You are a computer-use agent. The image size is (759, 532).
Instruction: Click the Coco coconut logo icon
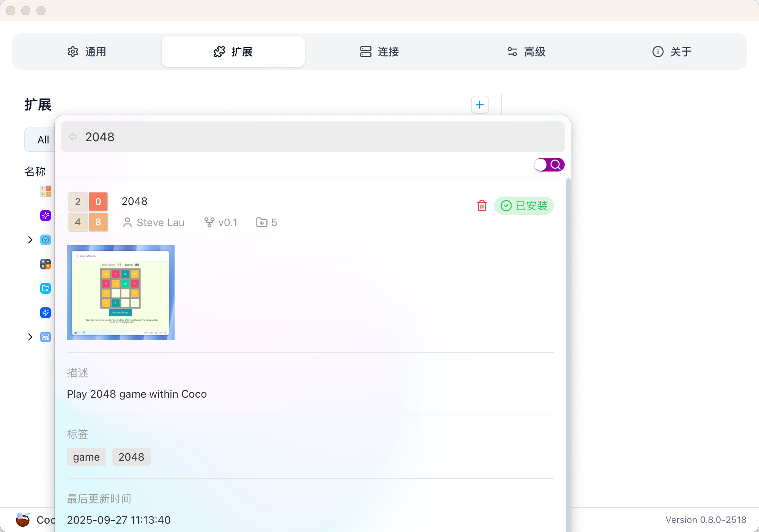pyautogui.click(x=23, y=519)
